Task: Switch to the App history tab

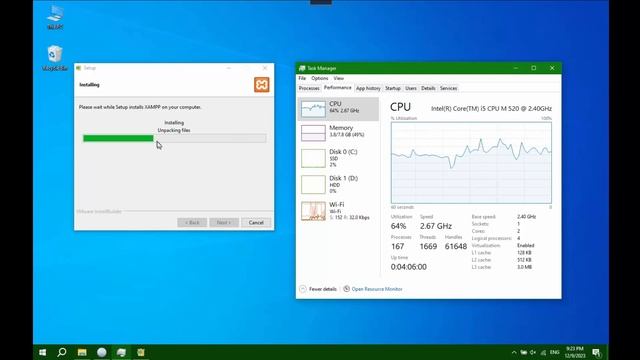Action: click(368, 88)
